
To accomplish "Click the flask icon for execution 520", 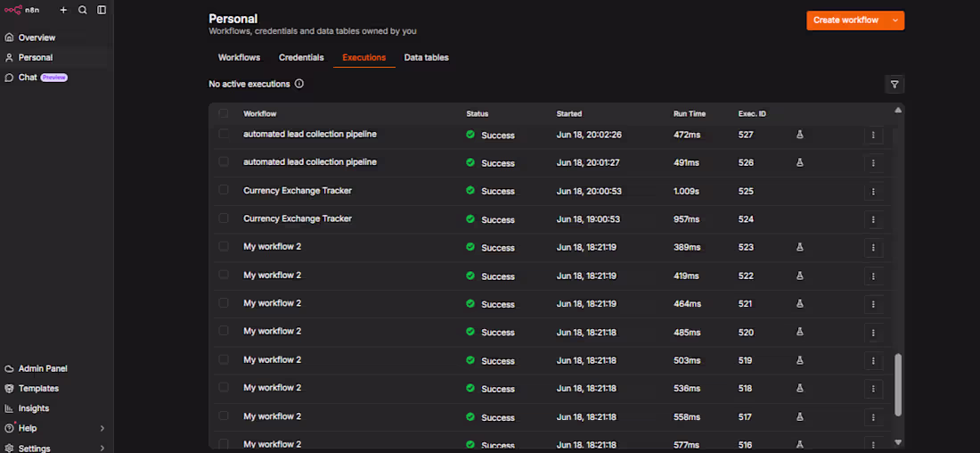I will point(799,333).
